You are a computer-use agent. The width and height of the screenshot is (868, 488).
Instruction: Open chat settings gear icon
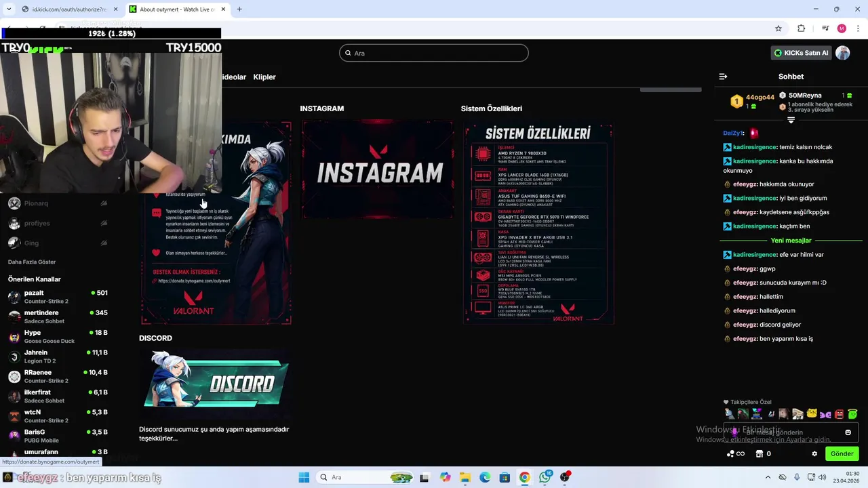814,453
